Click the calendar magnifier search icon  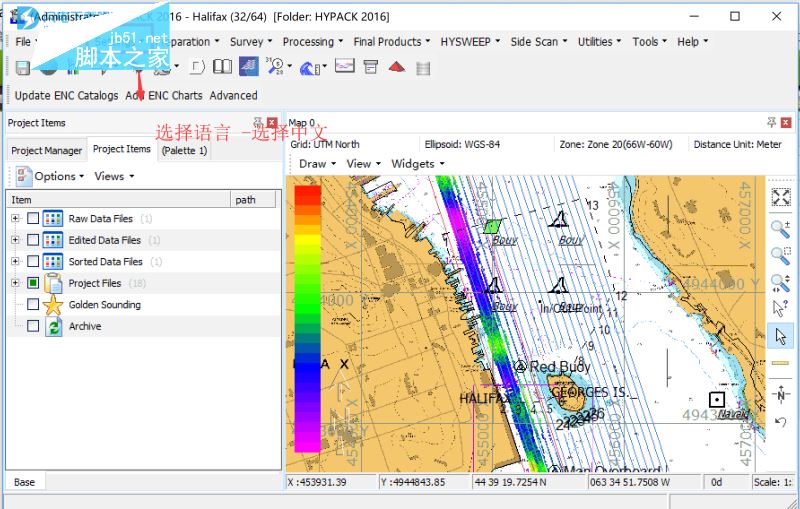[275, 66]
